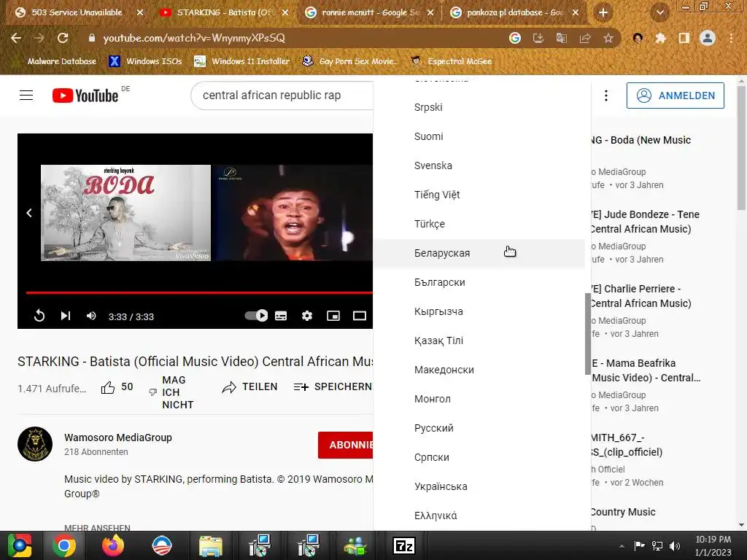Skip to the next video
Viewport: 747px width, 560px height.
(66, 316)
